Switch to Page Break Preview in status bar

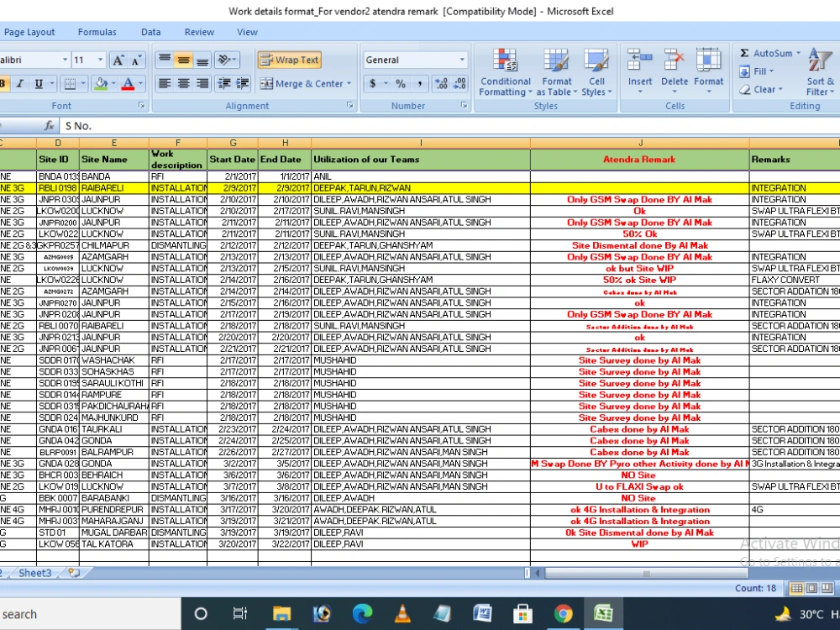(x=827, y=588)
